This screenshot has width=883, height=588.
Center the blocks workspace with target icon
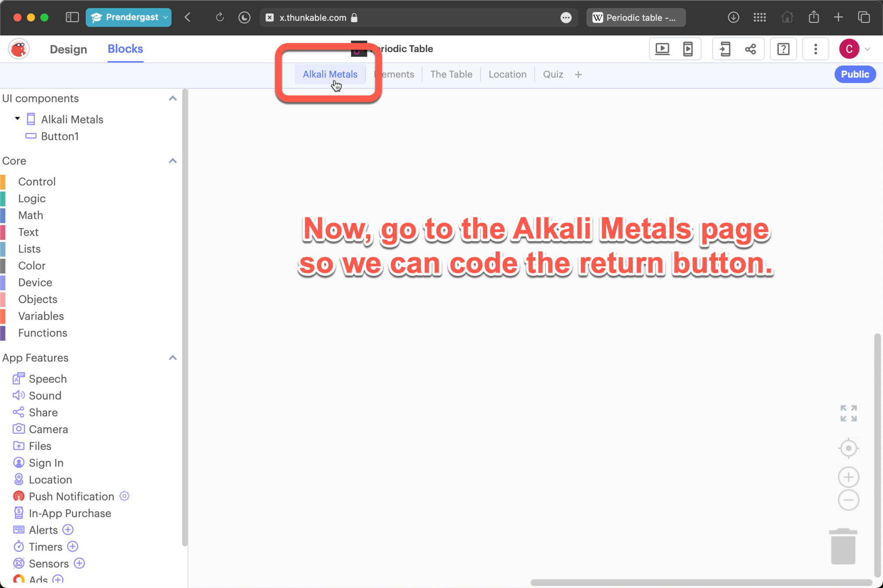click(x=848, y=448)
